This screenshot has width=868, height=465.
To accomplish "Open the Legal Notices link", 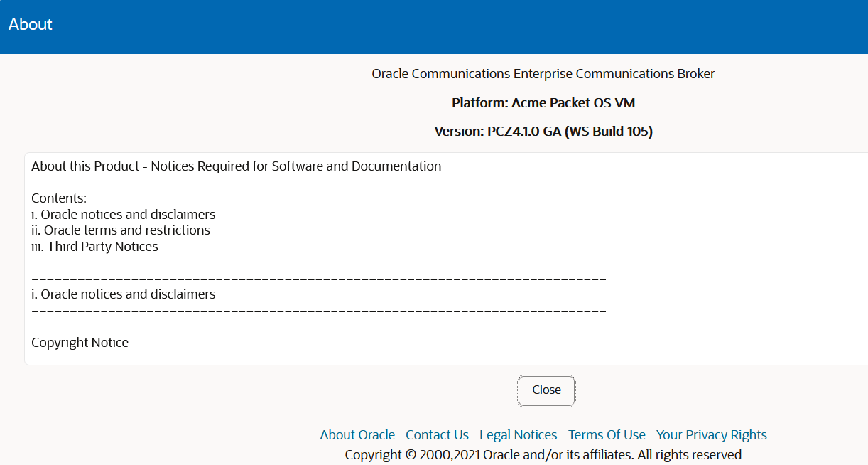I will click(519, 435).
